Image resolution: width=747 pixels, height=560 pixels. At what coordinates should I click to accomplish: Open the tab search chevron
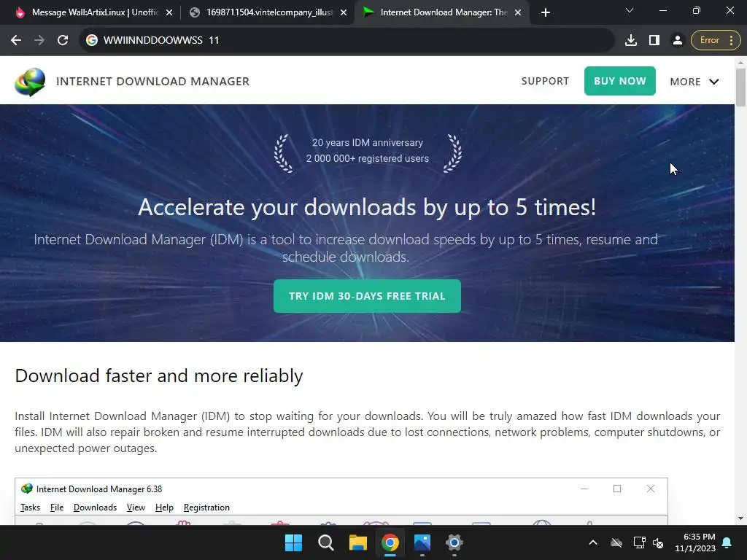(x=630, y=10)
